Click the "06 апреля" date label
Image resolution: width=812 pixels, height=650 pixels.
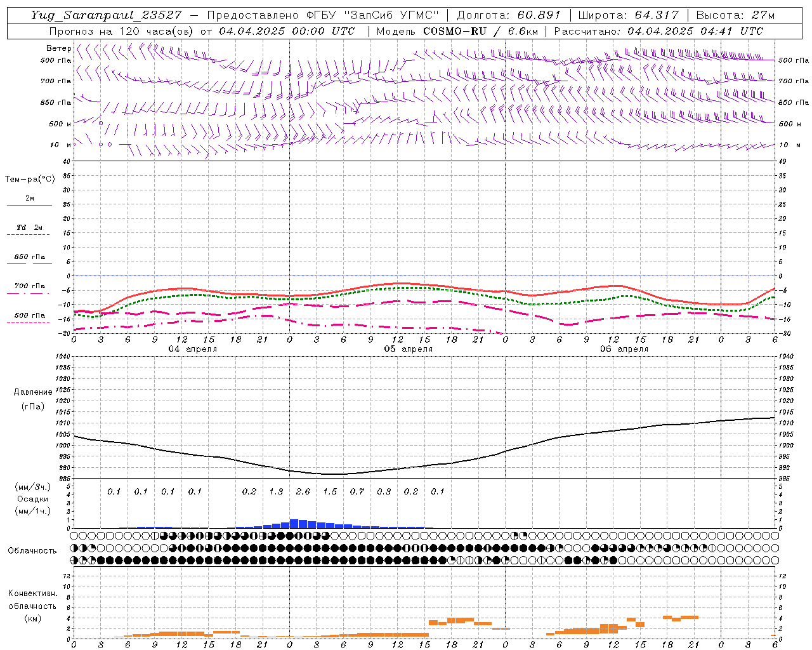tap(624, 349)
